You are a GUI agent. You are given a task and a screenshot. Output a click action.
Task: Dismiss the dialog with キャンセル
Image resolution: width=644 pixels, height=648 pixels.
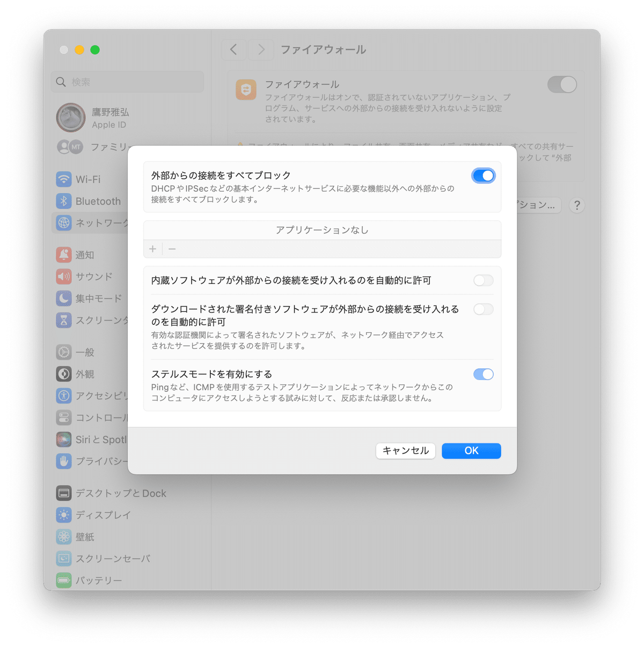(x=405, y=450)
